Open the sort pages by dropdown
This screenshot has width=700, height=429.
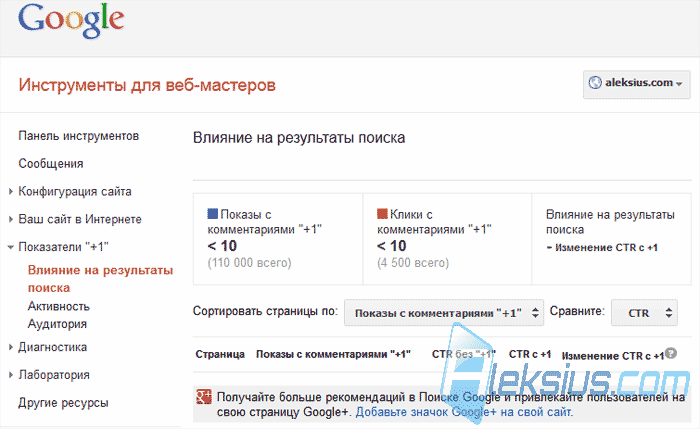pyautogui.click(x=444, y=312)
